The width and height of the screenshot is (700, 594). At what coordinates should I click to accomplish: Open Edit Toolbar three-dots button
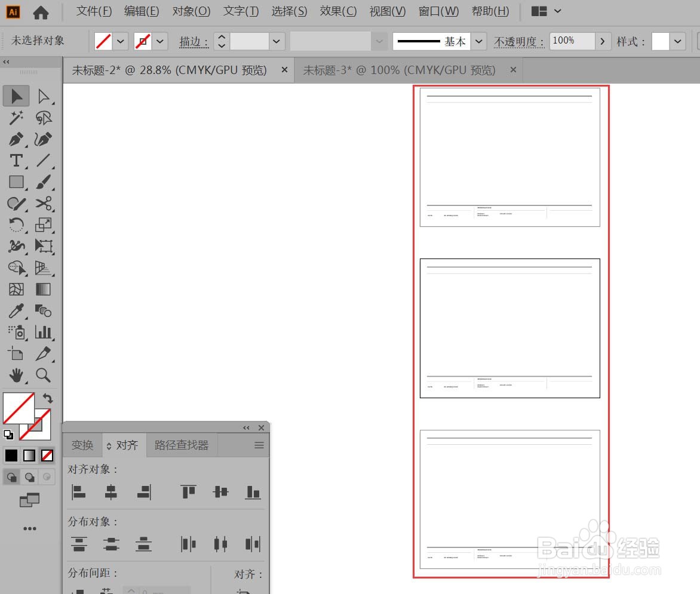tap(30, 529)
